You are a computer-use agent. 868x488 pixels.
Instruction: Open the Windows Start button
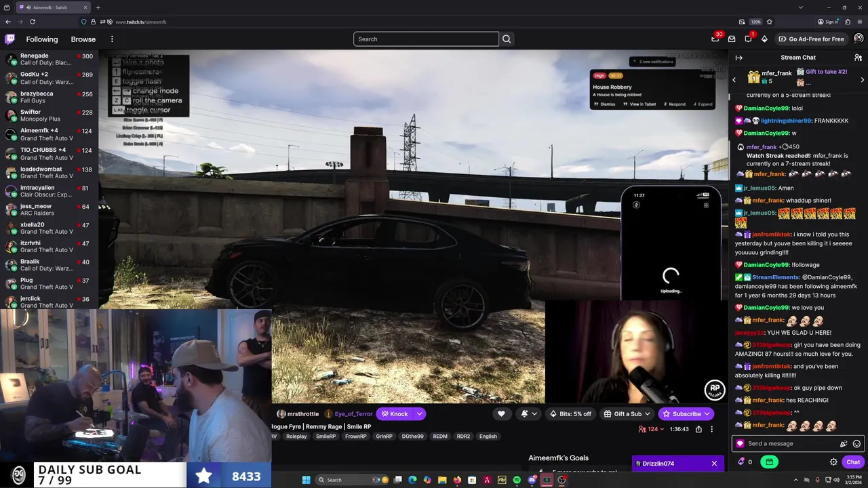(306, 480)
